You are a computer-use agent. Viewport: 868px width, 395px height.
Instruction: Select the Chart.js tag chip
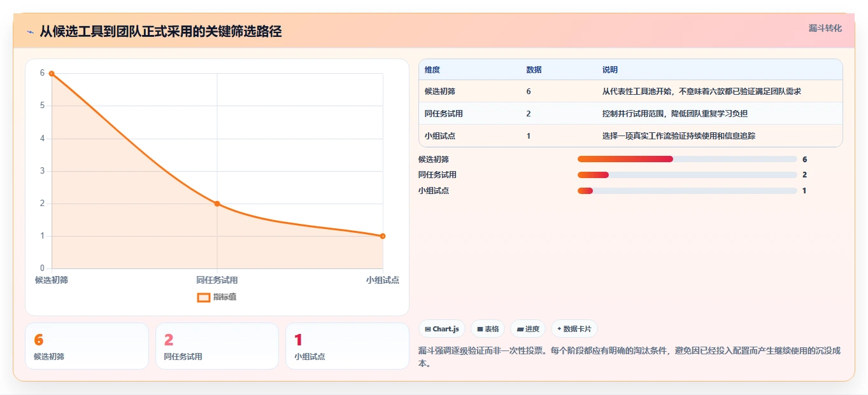click(x=442, y=329)
